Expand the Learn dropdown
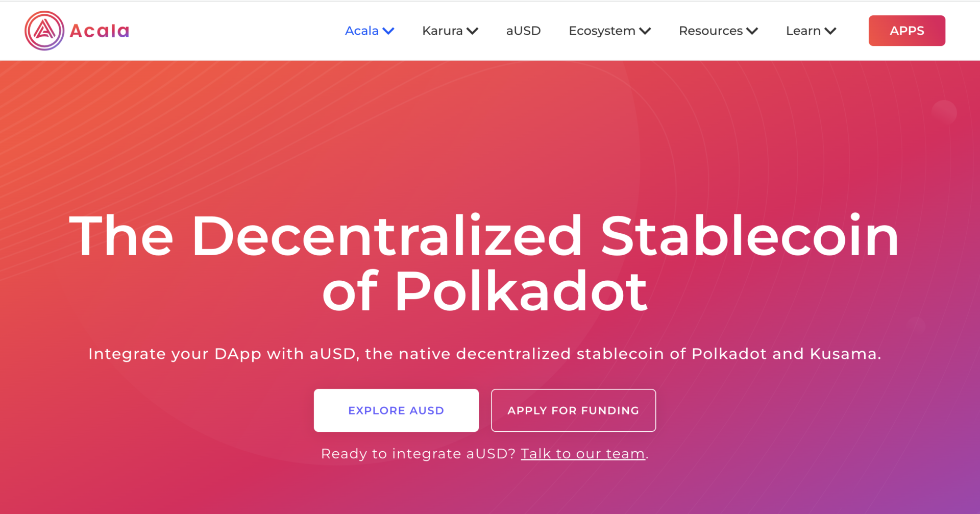This screenshot has height=514, width=980. point(804,31)
